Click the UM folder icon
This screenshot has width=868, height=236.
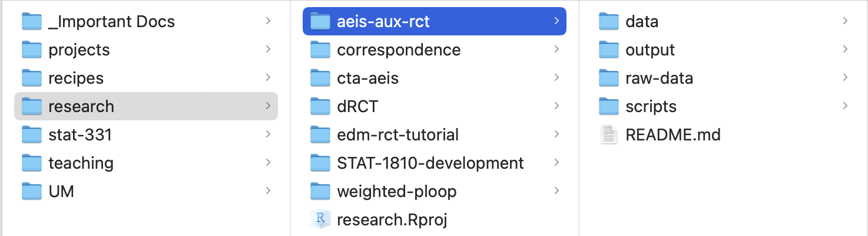pyautogui.click(x=32, y=192)
